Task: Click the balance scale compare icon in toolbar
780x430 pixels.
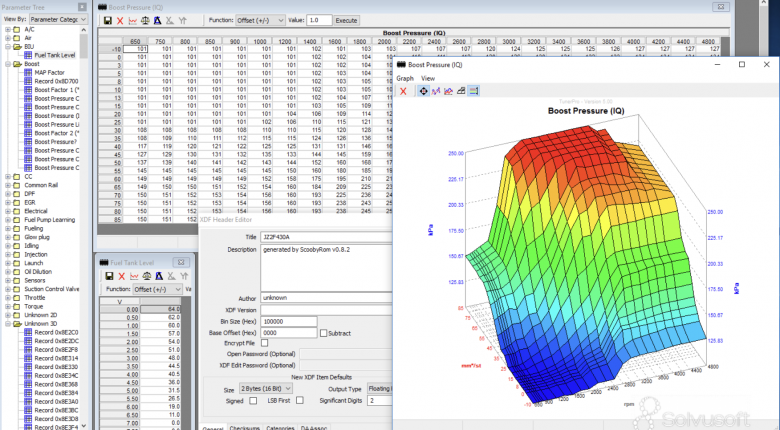Action: [145, 20]
